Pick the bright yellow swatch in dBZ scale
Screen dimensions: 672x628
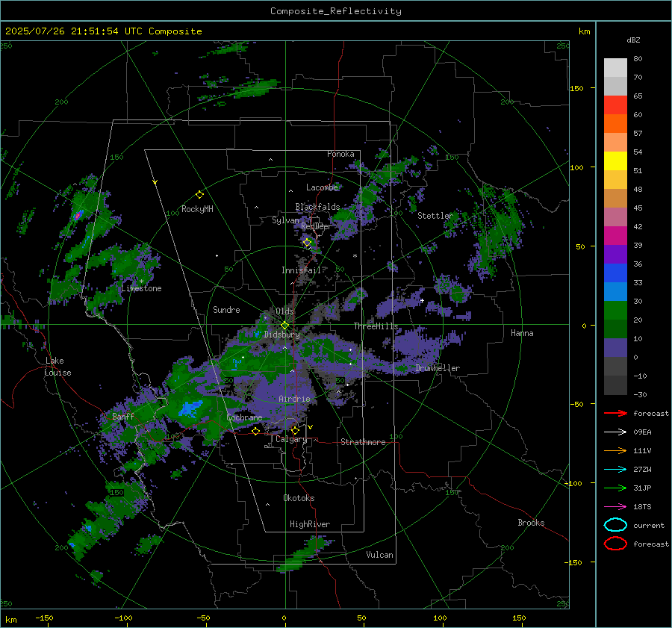(615, 161)
